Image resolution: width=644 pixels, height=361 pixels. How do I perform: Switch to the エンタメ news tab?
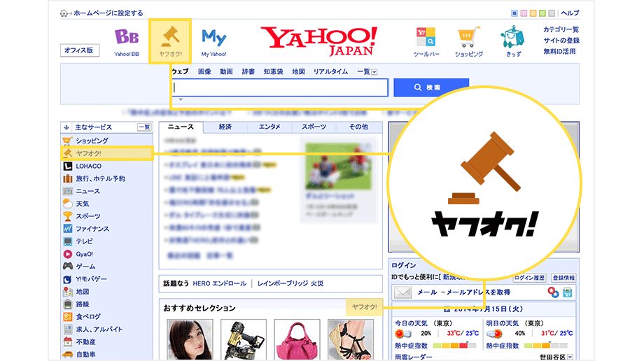pos(269,127)
